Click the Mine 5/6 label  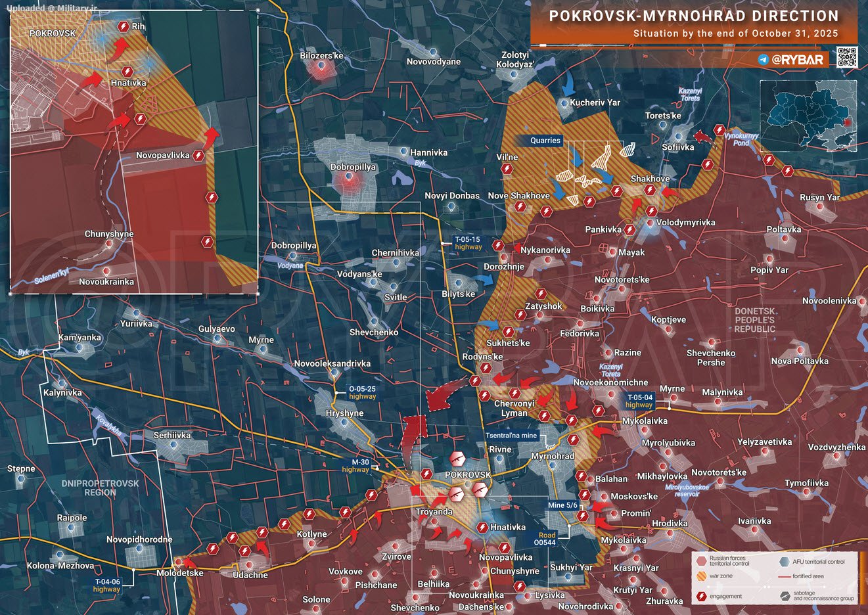point(562,505)
